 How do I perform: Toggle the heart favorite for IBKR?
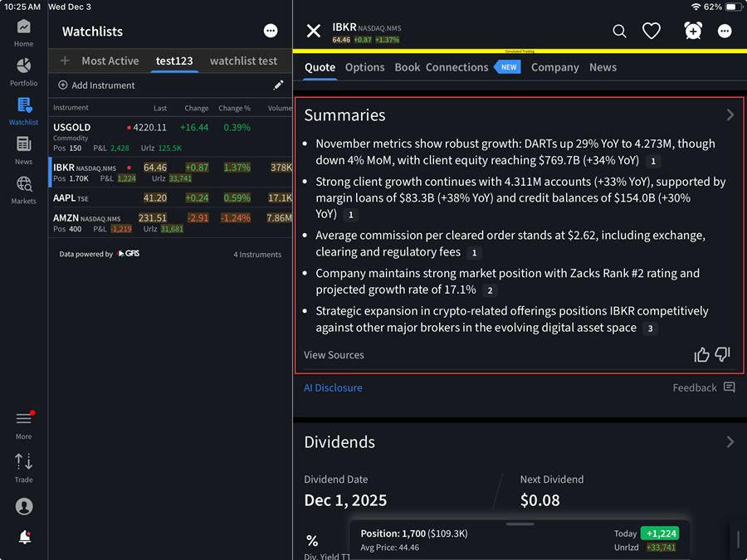click(x=652, y=31)
